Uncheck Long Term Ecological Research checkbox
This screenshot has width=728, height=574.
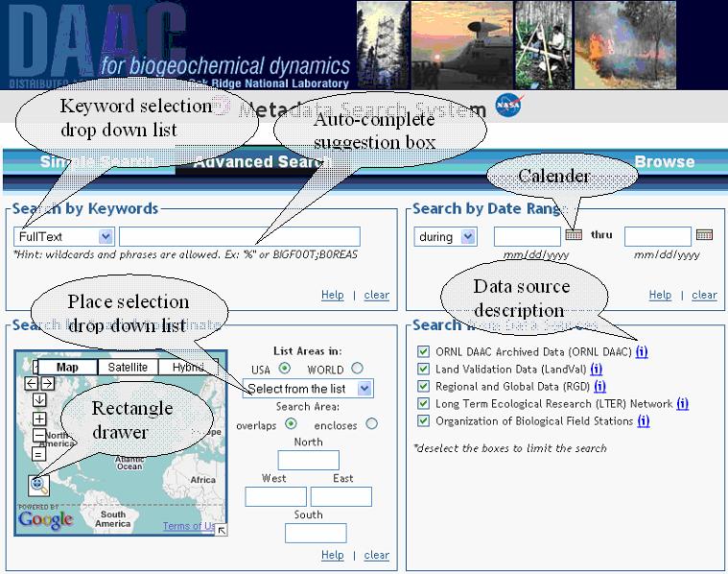click(x=423, y=403)
